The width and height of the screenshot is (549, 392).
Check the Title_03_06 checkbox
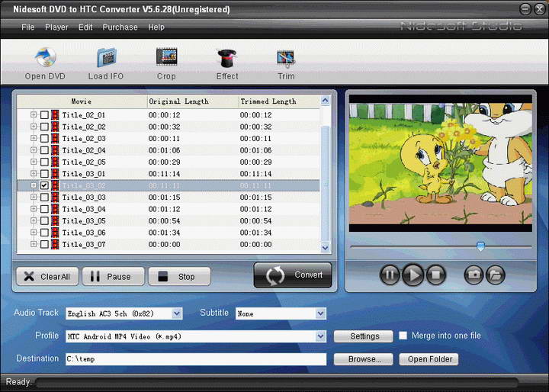[x=44, y=233]
